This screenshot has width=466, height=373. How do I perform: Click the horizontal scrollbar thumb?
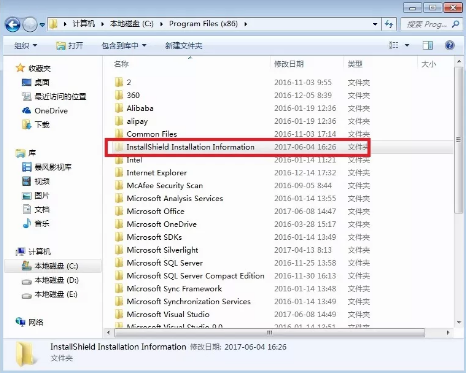pyautogui.click(x=269, y=332)
